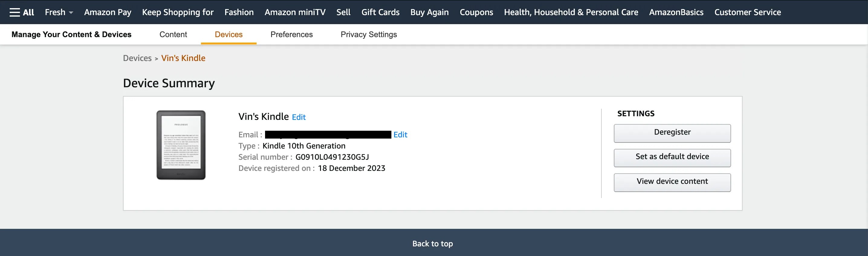Open Buy Again from navigation
The height and width of the screenshot is (256, 868).
(429, 12)
